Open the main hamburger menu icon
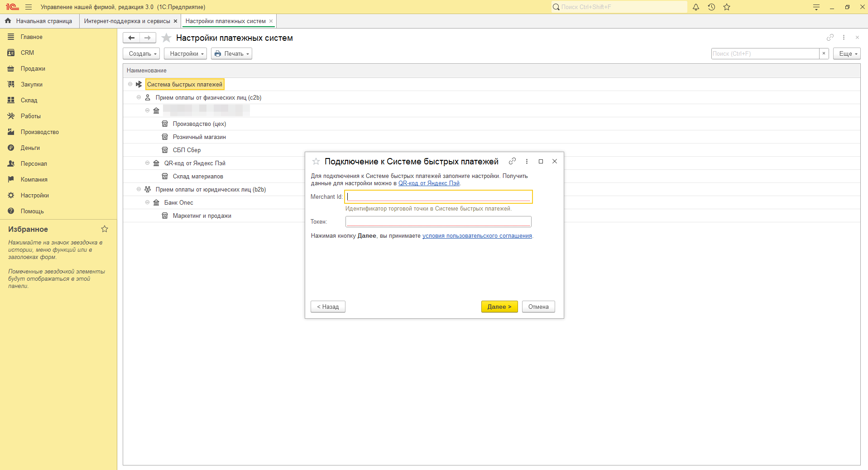This screenshot has height=470, width=868. tap(29, 7)
